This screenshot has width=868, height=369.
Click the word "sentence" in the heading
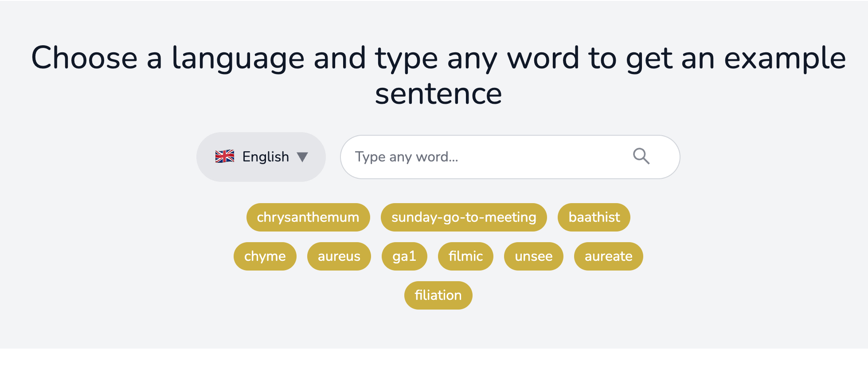pyautogui.click(x=438, y=94)
